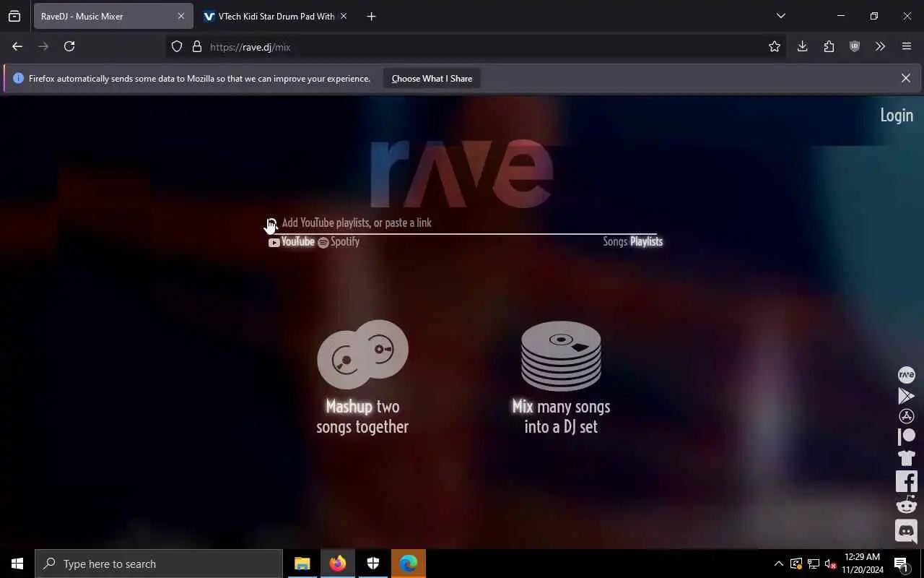
Task: Open Windows Security from the taskbar
Action: [373, 564]
